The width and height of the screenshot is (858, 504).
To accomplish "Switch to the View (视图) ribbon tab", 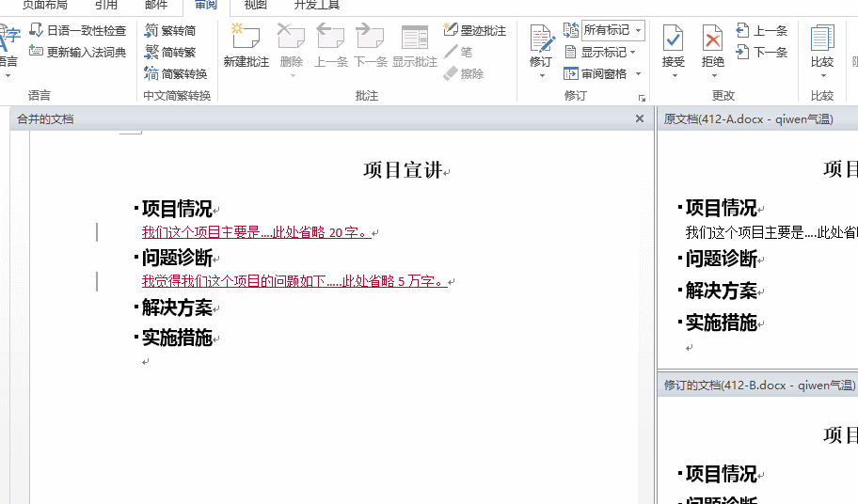I will (256, 6).
